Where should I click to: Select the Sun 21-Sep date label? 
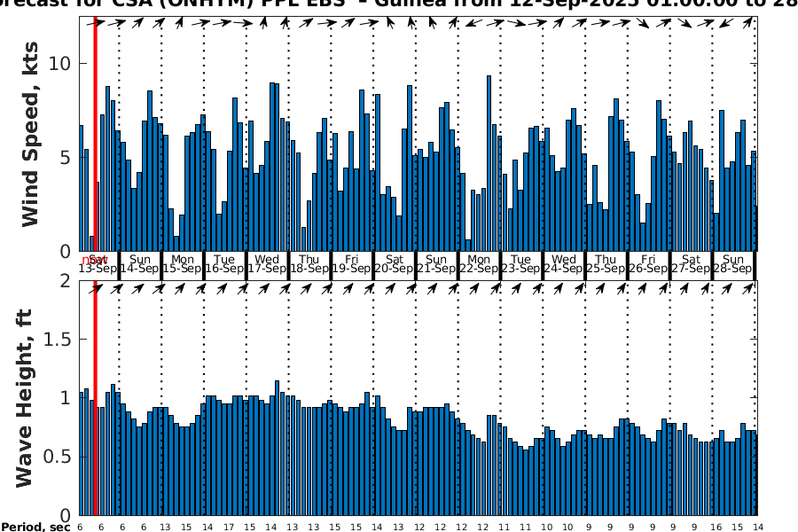(x=436, y=264)
